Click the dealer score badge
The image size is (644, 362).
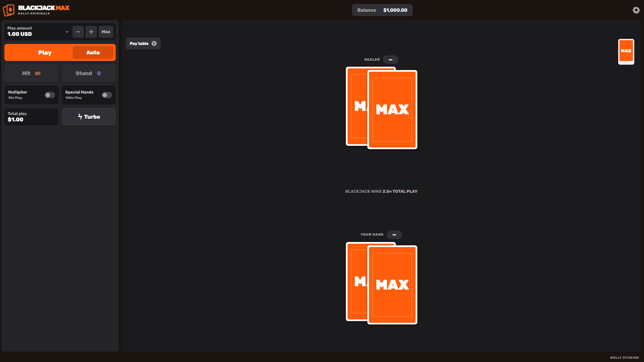(x=391, y=60)
